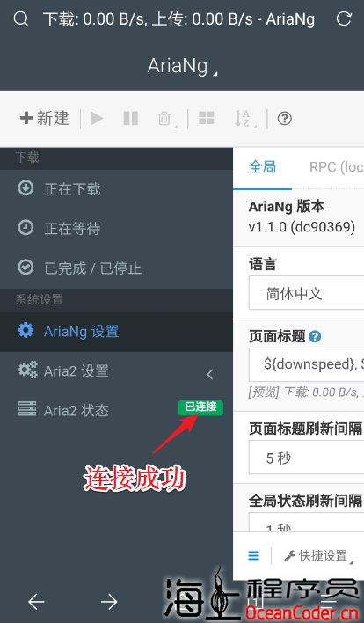Pause selected tasks with the pause icon
This screenshot has height=623, width=364.
point(131,118)
